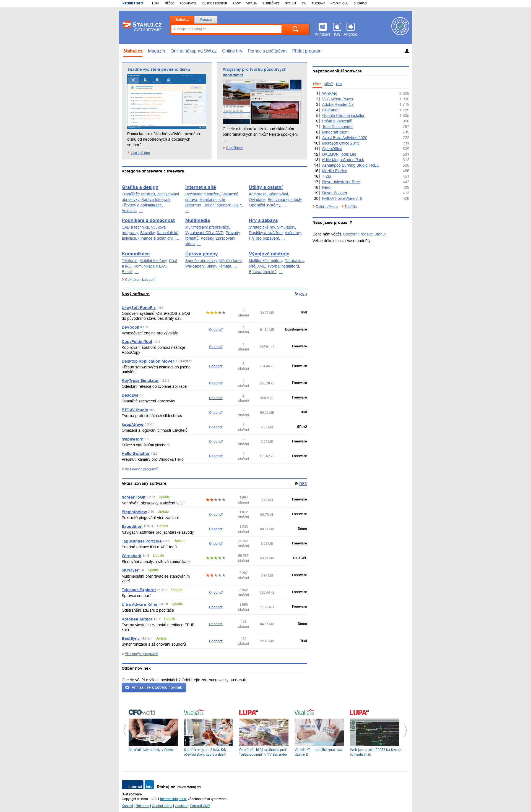
Task: Open the Android platform icon
Action: [x=350, y=29]
